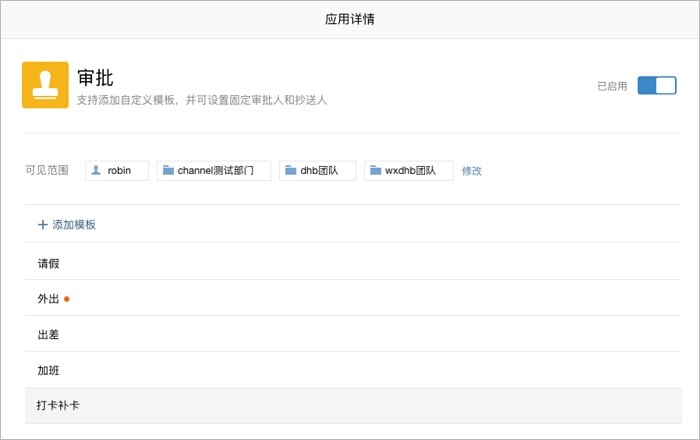
Task: Click the user icon beside robin
Action: click(x=96, y=170)
